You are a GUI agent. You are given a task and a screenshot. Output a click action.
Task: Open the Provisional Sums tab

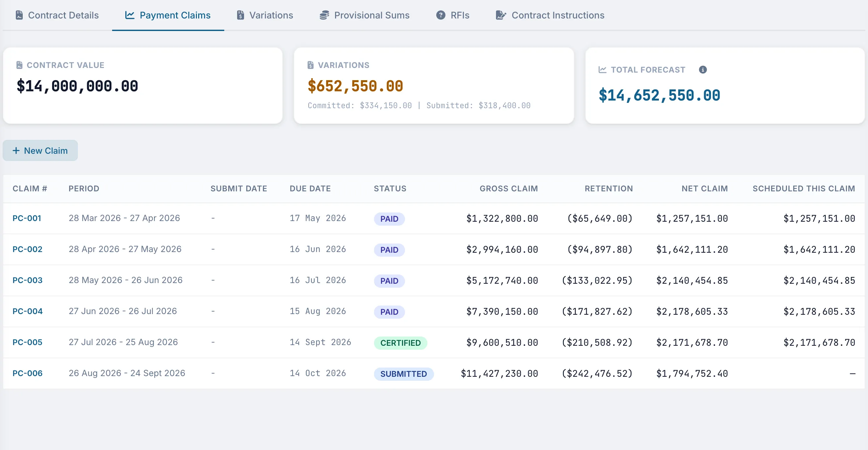364,15
